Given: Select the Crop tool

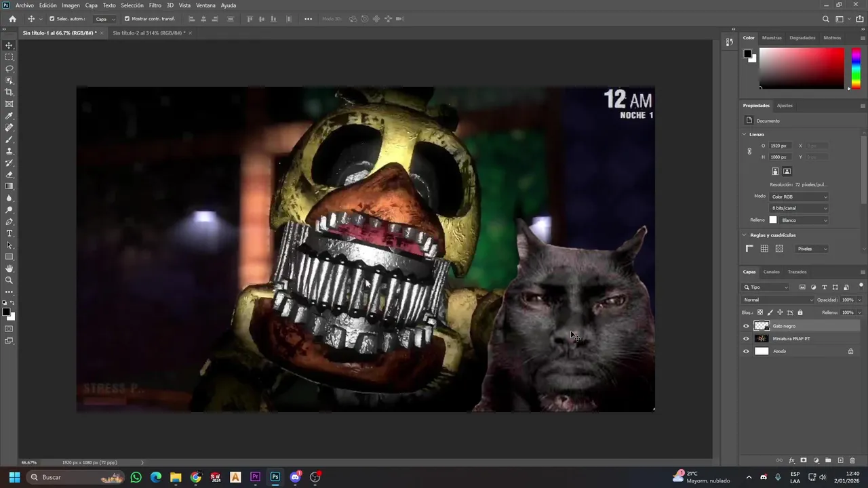Looking at the screenshot, I should [9, 92].
